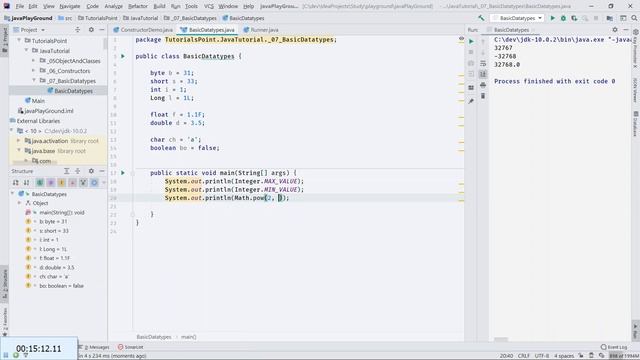Viewport: 640px width, 360px height.
Task: Click the UTF-8 encoding status
Action: click(542, 356)
